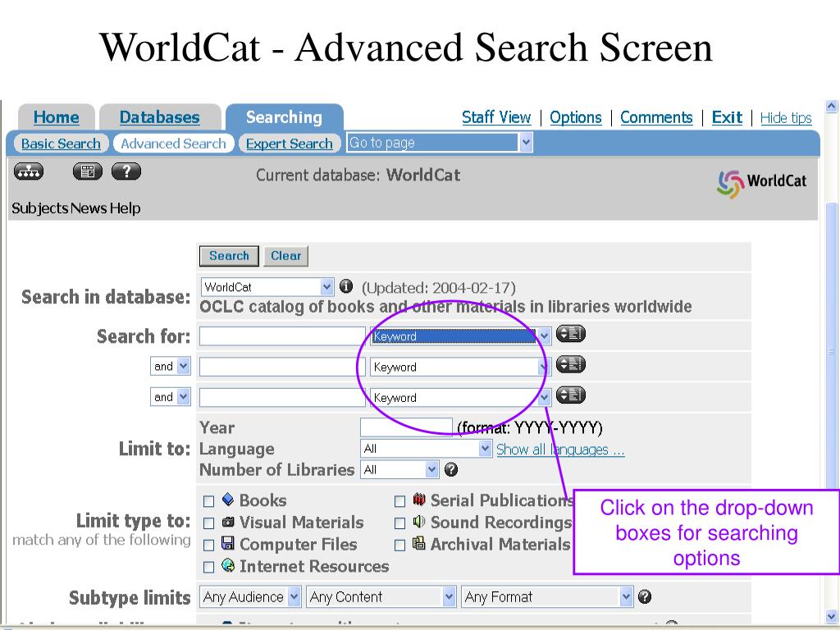Open Number of Libraries All dropdown
Viewport: 840px width, 630px height.
click(x=399, y=470)
